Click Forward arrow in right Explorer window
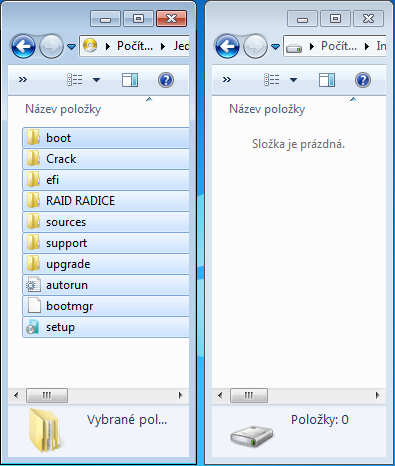395x466 pixels. [x=255, y=46]
